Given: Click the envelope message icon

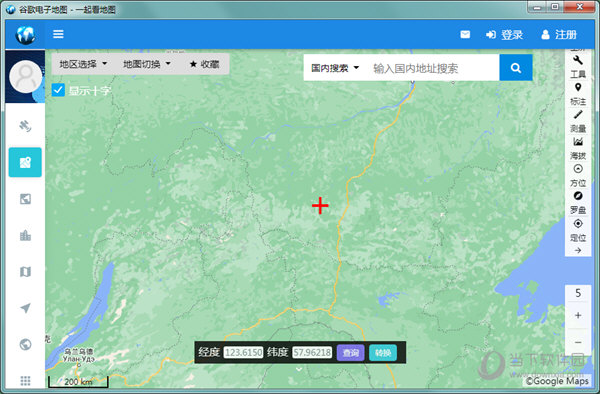Looking at the screenshot, I should pos(465,35).
